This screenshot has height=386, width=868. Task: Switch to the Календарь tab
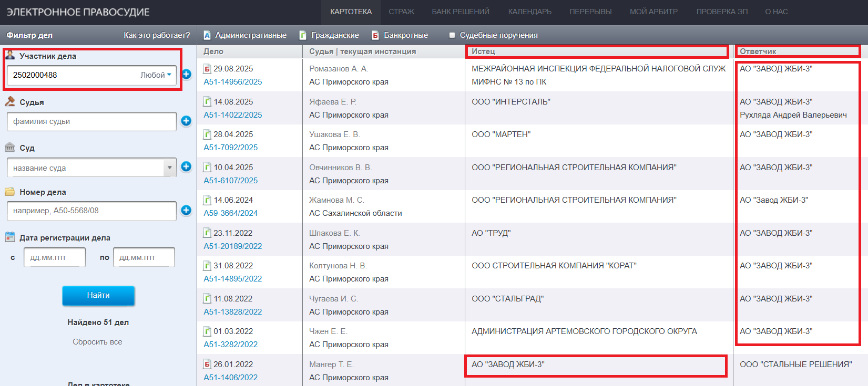point(529,12)
